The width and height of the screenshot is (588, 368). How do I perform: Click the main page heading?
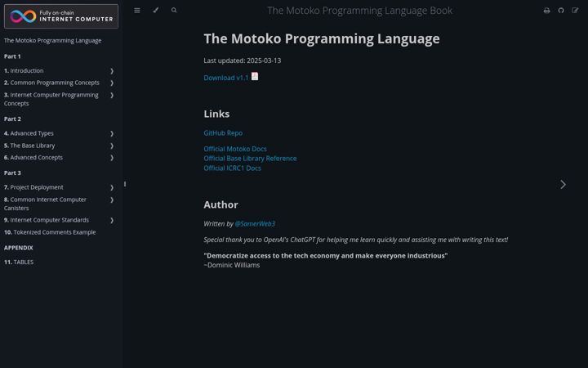click(322, 38)
